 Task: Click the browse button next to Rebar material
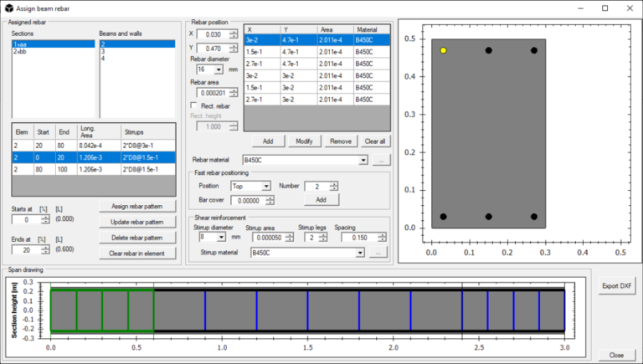pos(379,160)
